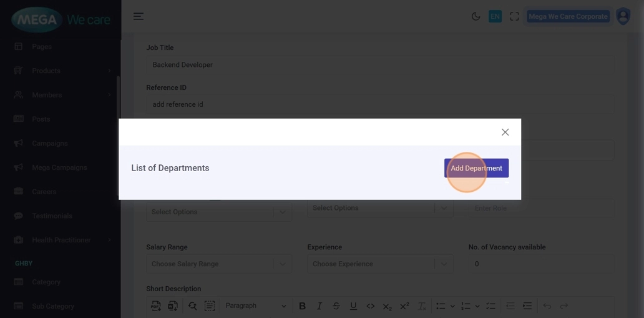Enter fullscreen mode via the header icon
The width and height of the screenshot is (644, 318).
click(x=514, y=17)
